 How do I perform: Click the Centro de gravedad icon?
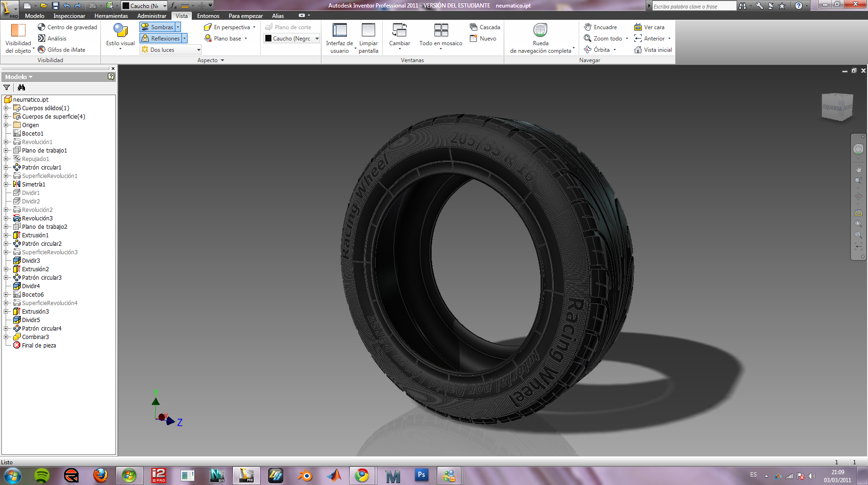(x=41, y=27)
